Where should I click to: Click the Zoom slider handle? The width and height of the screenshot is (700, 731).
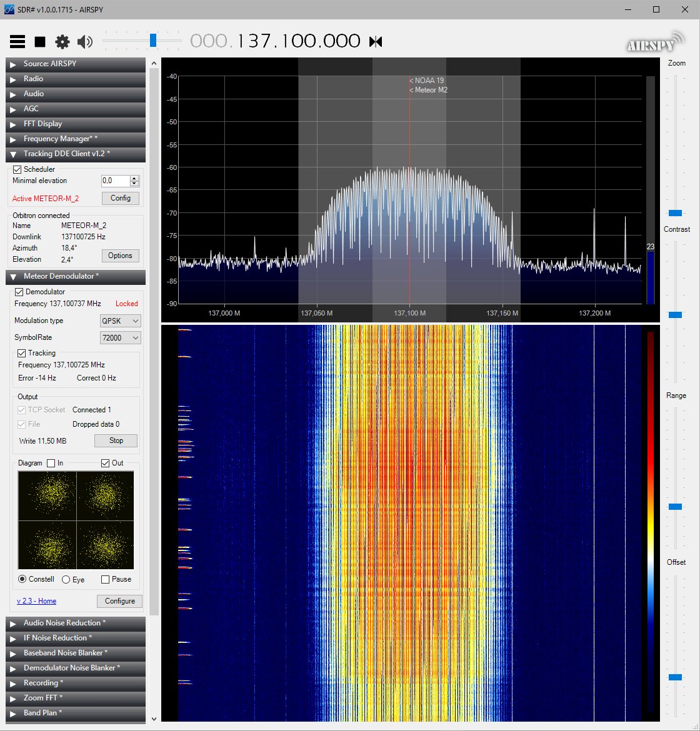click(675, 213)
